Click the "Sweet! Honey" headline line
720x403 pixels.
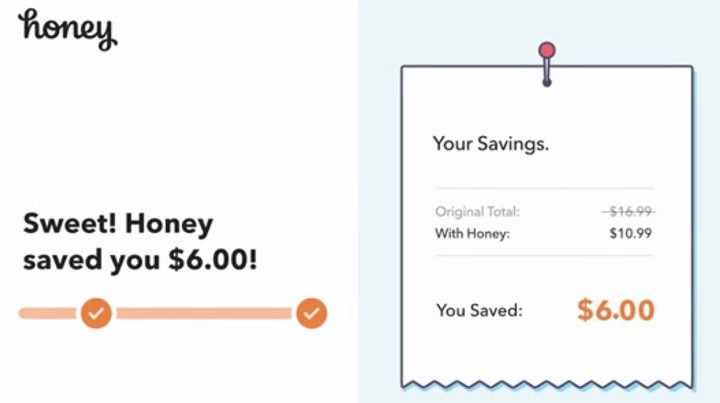click(x=118, y=222)
